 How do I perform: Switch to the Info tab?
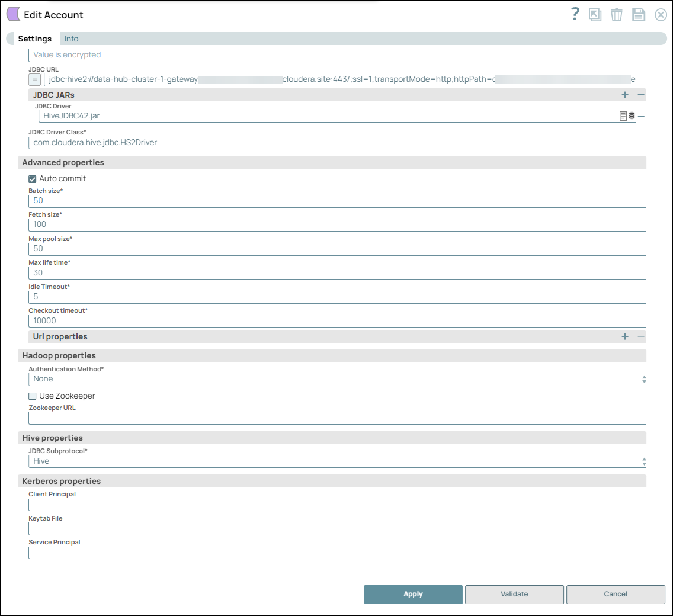pos(71,38)
